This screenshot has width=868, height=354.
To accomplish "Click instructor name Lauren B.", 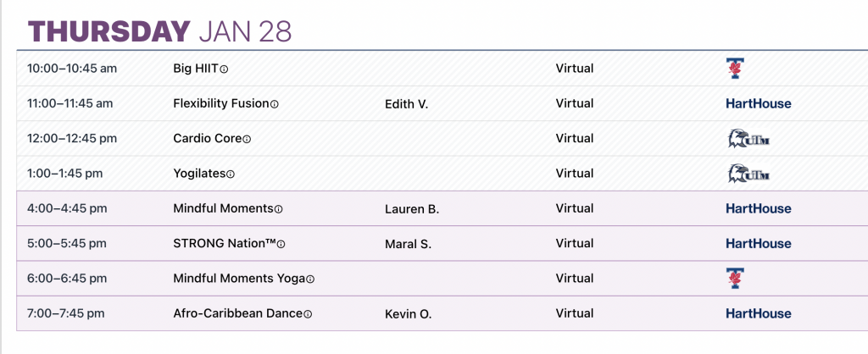I will [412, 209].
